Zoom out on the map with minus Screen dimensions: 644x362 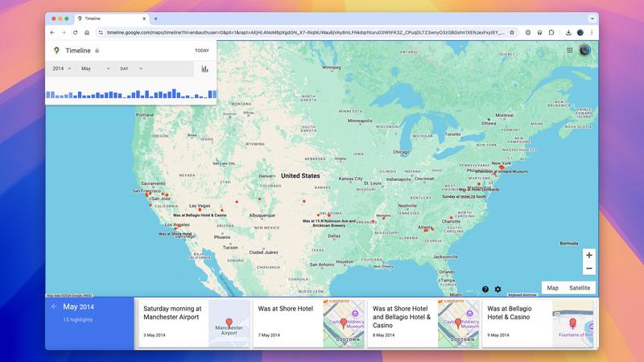click(x=589, y=269)
